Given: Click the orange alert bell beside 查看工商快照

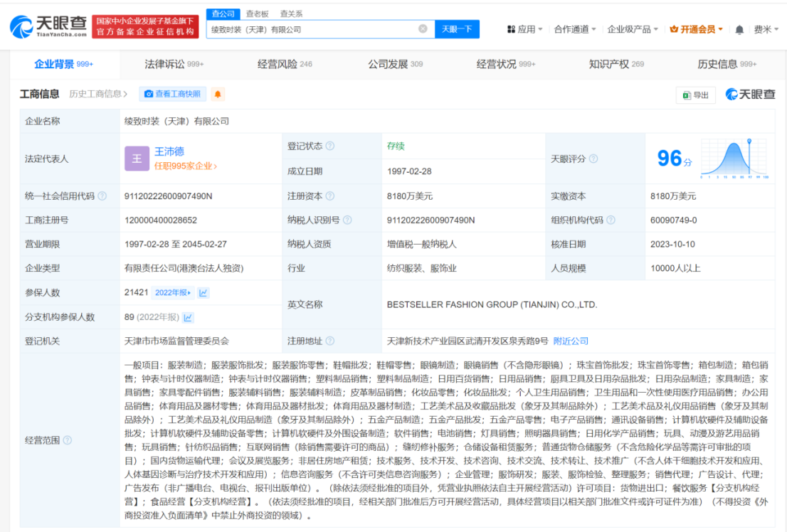Looking at the screenshot, I should tap(218, 94).
